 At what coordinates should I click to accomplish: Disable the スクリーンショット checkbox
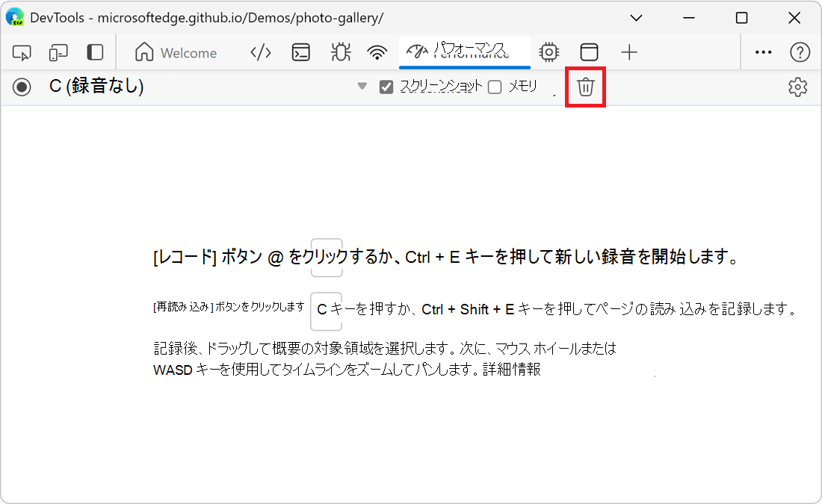[386, 87]
